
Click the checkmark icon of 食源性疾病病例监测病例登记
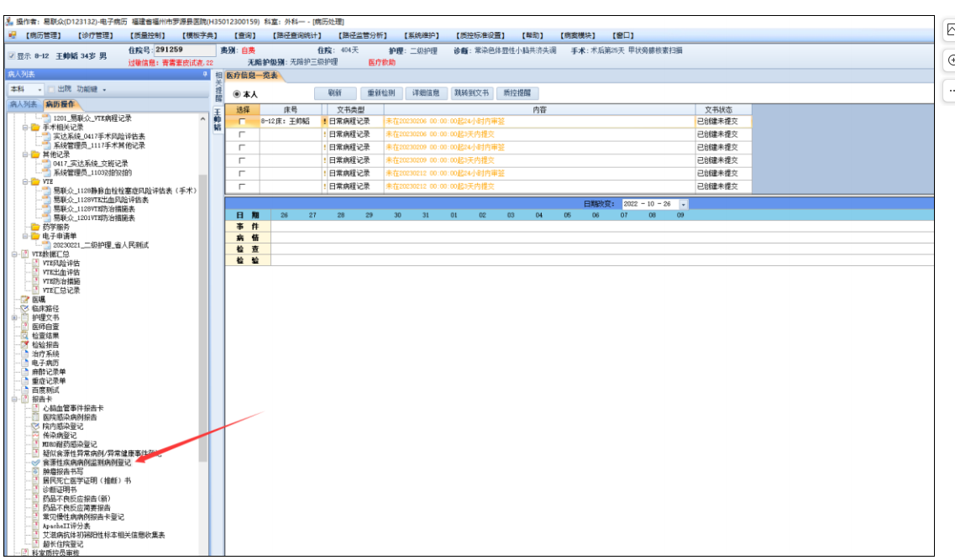[x=35, y=463]
